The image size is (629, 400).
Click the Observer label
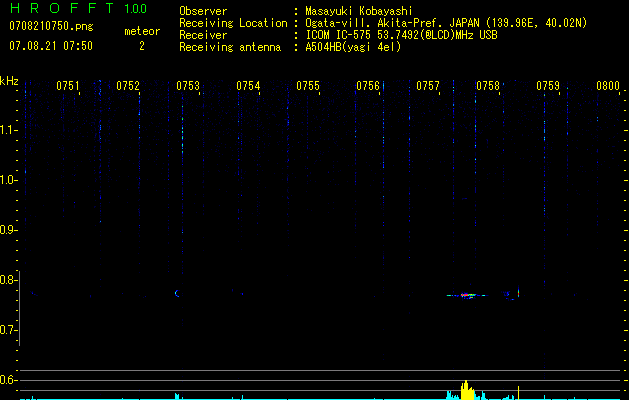[203, 11]
